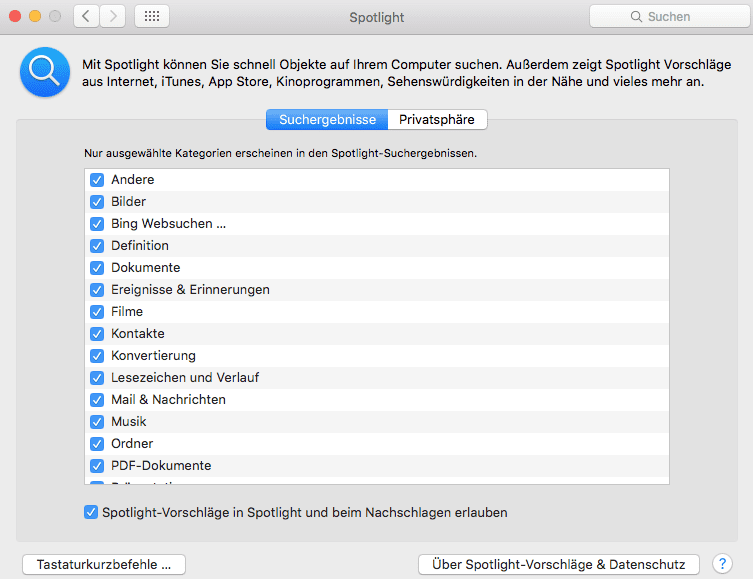Click the forward navigation arrow
This screenshot has height=579, width=753.
[x=113, y=16]
